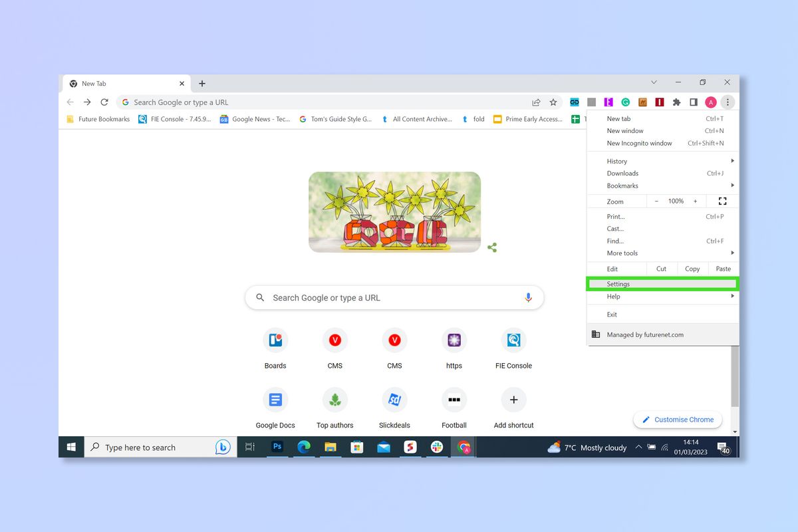The image size is (798, 532).
Task: Click the share icon beside the Google Doodle
Action: [492, 247]
